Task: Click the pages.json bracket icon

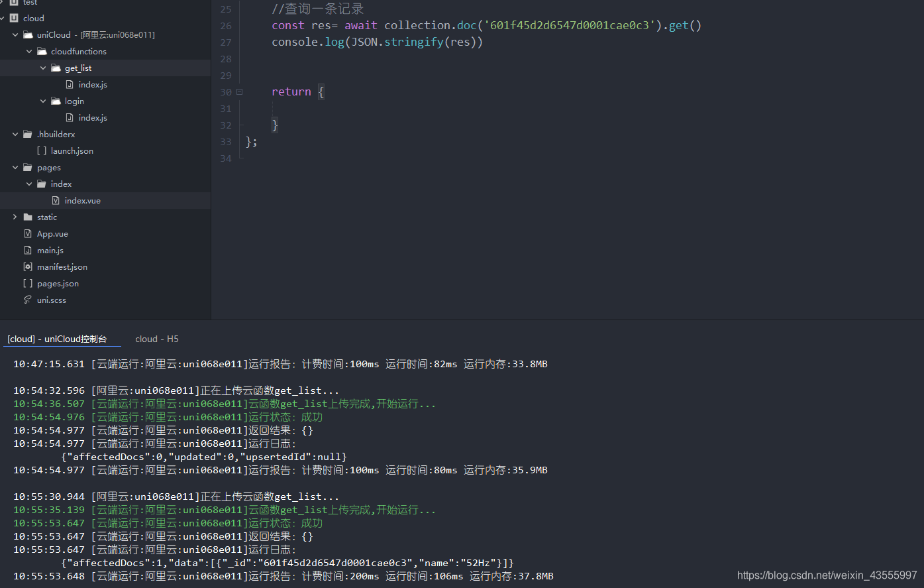Action: tap(28, 284)
